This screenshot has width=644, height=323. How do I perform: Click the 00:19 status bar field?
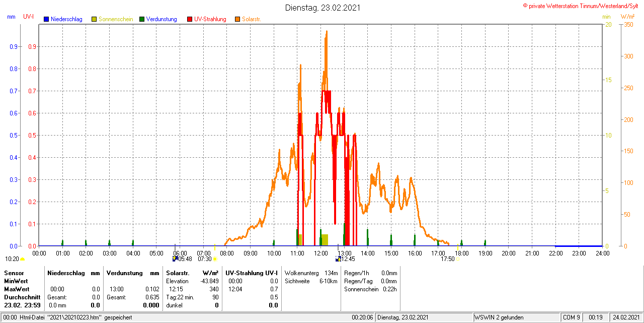coord(596,317)
